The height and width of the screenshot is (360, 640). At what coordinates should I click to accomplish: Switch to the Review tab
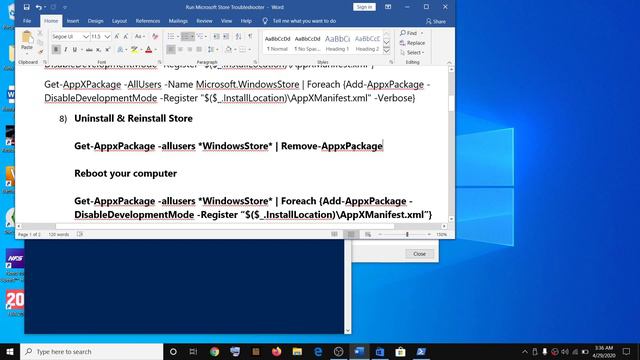pos(204,21)
